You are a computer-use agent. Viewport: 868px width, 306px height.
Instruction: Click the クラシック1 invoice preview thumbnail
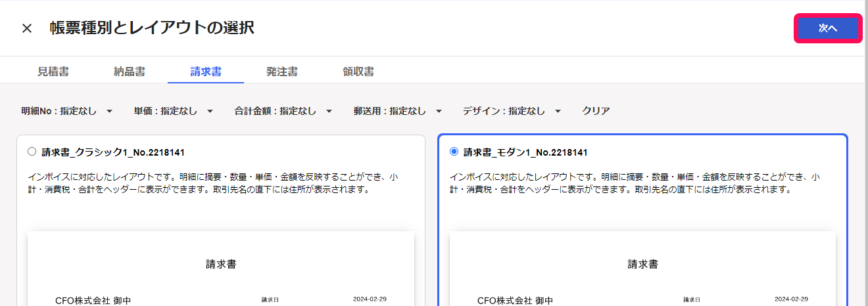[221, 268]
